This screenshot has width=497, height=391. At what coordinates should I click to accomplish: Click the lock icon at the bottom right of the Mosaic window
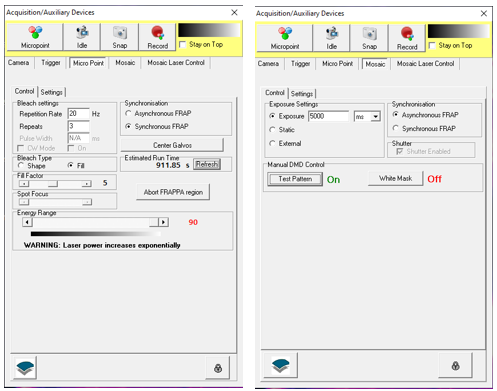click(x=455, y=366)
